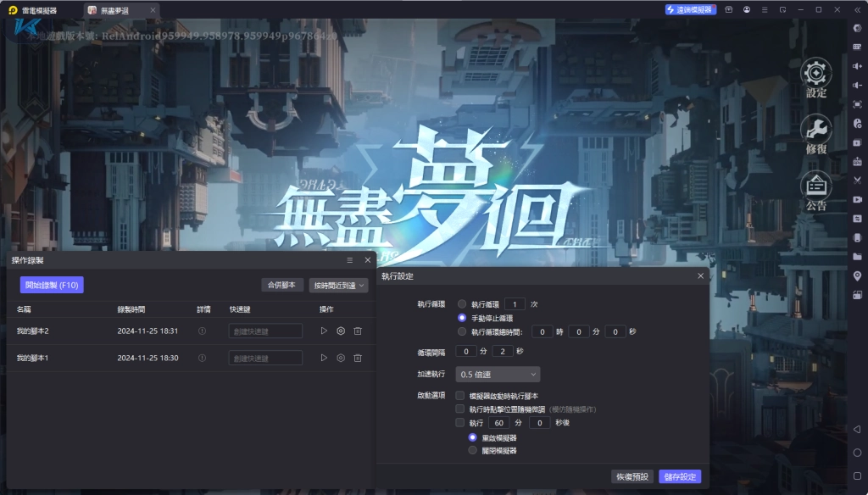Open the 按時間近到遠 sort dropdown
Viewport: 868px width, 495px height.
338,285
